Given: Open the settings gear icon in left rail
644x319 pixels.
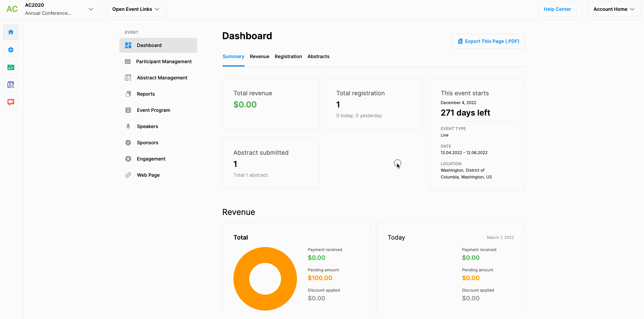Looking at the screenshot, I should [x=11, y=50].
